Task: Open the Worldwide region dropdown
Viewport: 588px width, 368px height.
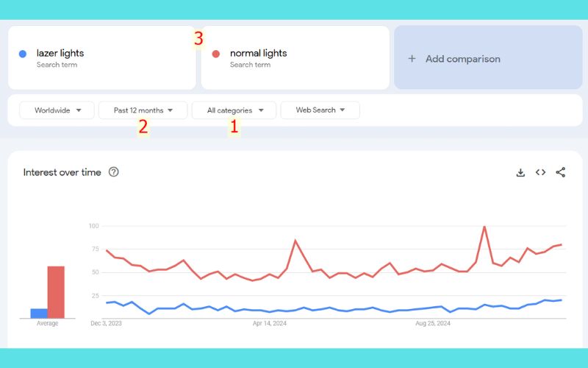Action: [x=57, y=110]
